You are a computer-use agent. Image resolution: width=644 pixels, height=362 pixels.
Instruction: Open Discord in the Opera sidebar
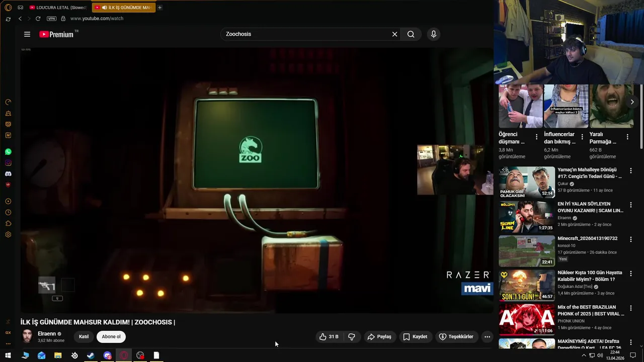(x=8, y=174)
